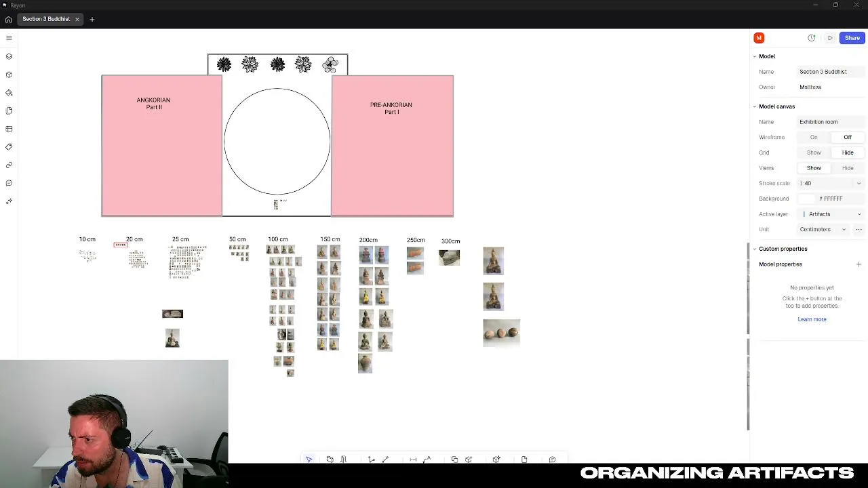Click the copy duplicate tool icon
This screenshot has height=488, width=868.
(x=454, y=460)
